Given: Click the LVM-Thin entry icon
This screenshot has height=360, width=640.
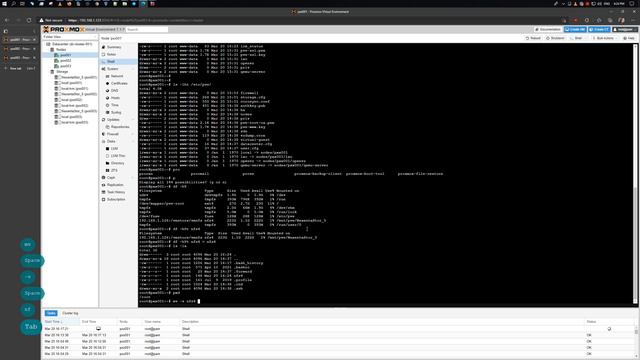Looking at the screenshot, I should (x=107, y=156).
